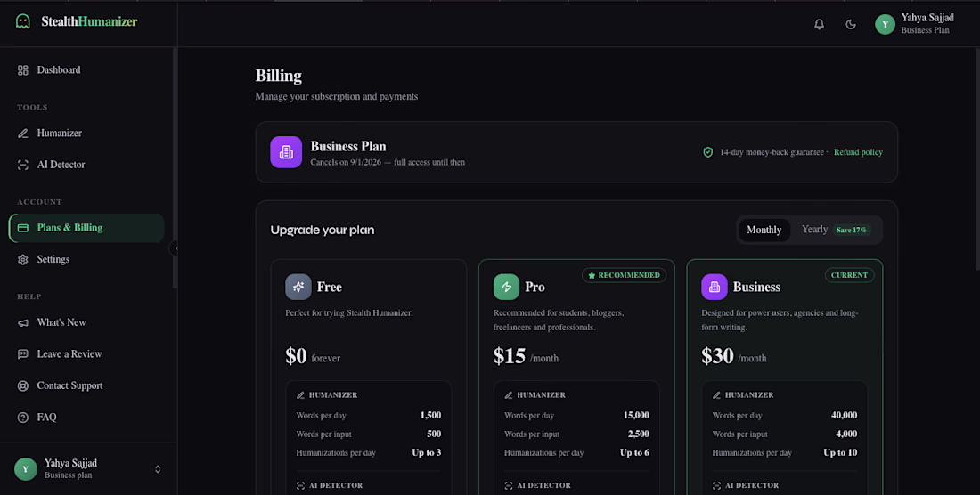Click the 40,000 words per day value
Viewport: 980px width, 495px height.
click(845, 415)
